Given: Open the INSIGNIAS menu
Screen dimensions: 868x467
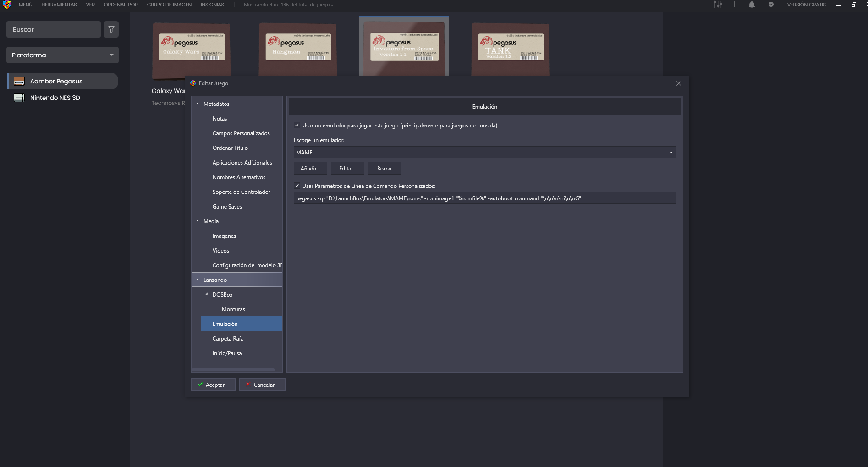Looking at the screenshot, I should pos(212,5).
